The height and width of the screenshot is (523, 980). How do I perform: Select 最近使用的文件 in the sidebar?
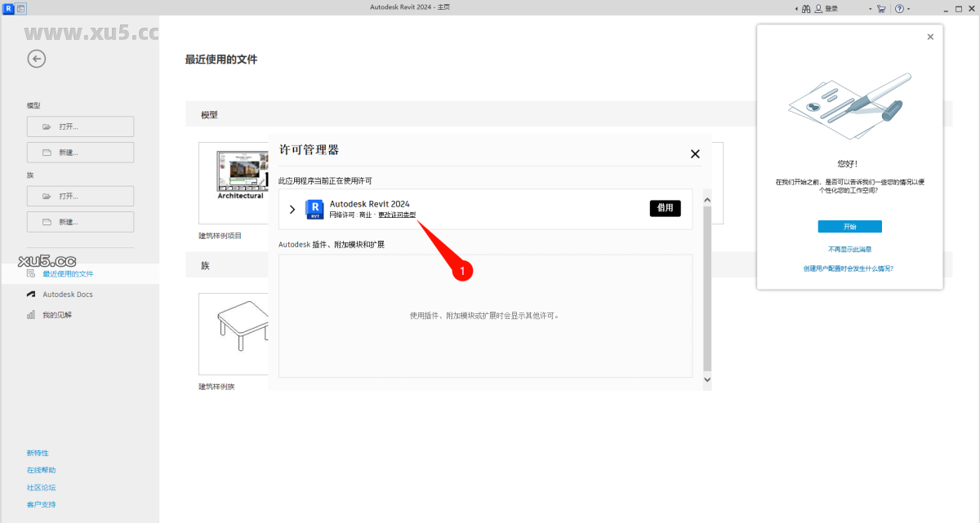point(68,274)
